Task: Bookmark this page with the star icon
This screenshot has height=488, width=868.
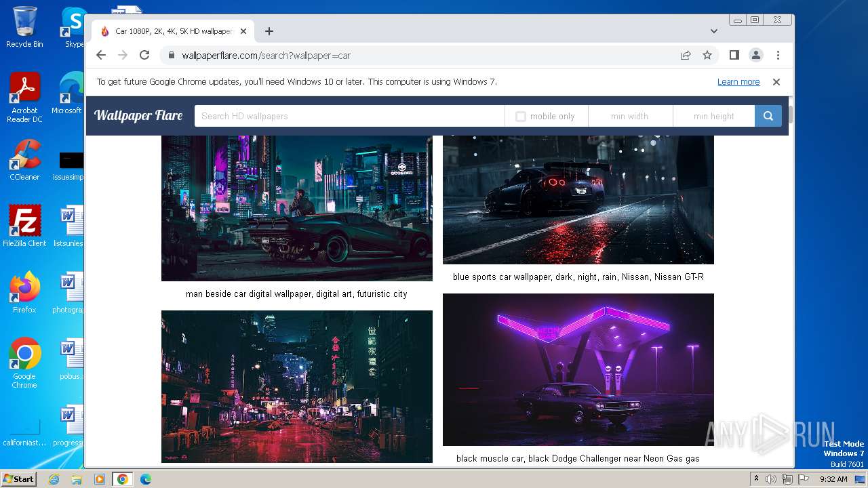Action: 707,56
